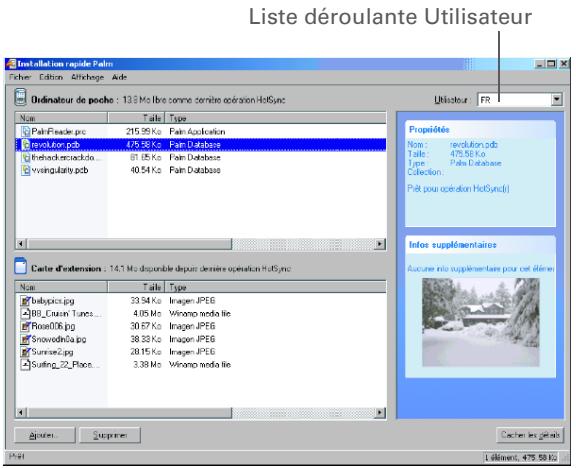This screenshot has height=468, width=576.
Task: Click the SnowedIn0a.jpg image icon
Action: click(25, 339)
